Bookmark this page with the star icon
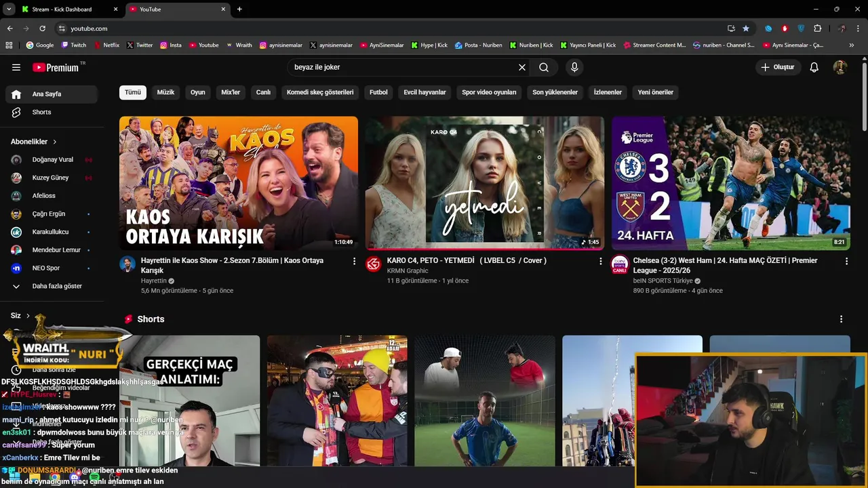 (746, 28)
